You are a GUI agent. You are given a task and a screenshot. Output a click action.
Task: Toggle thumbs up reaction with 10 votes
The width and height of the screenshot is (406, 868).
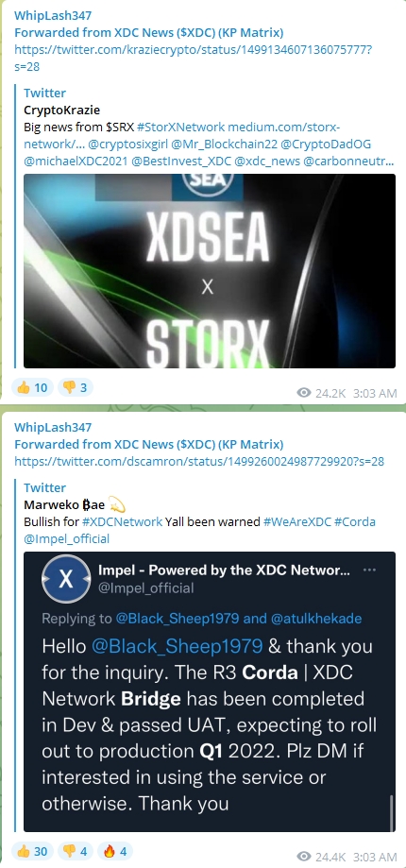[33, 387]
